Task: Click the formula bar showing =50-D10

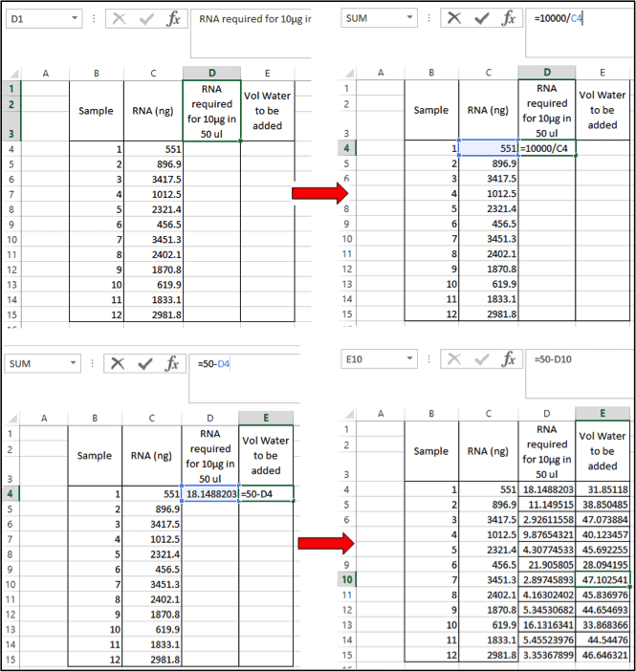Action: click(x=579, y=374)
